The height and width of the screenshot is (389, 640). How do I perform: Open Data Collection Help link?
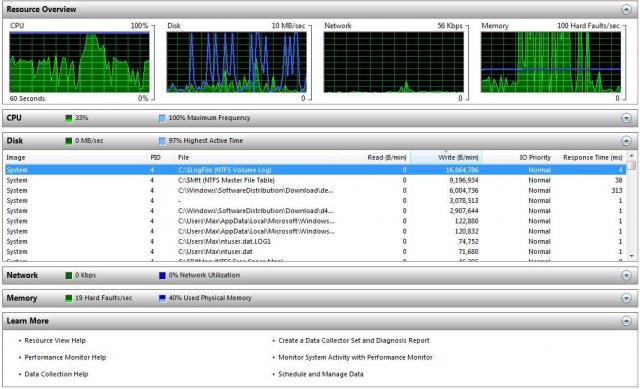pos(56,374)
